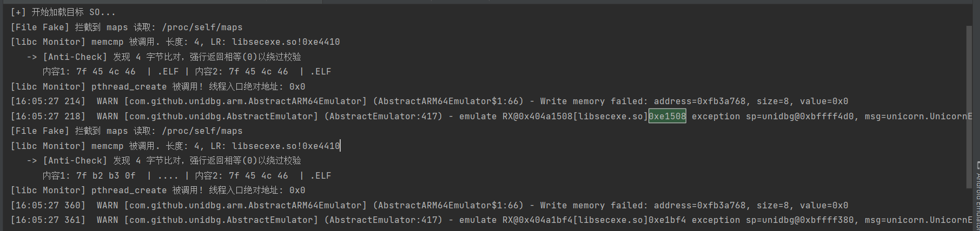980x231 pixels.
Task: Click the [+] marker on the first line
Action: tap(18, 12)
